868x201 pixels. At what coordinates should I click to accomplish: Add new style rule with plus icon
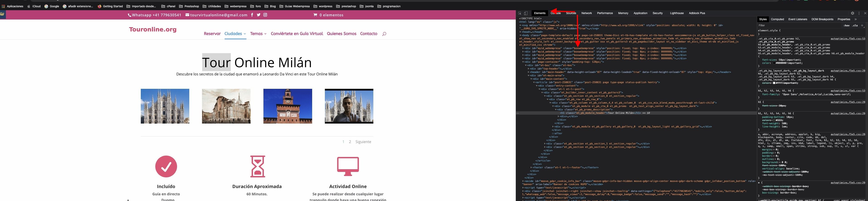pyautogui.click(x=862, y=25)
